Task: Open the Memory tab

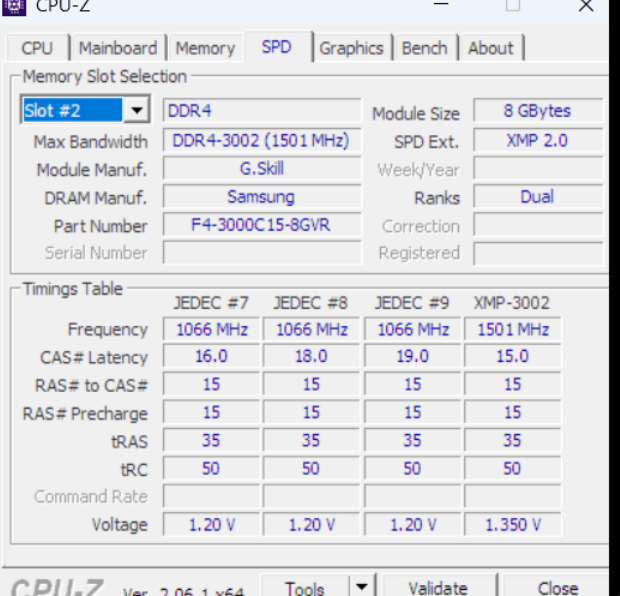Action: (205, 48)
